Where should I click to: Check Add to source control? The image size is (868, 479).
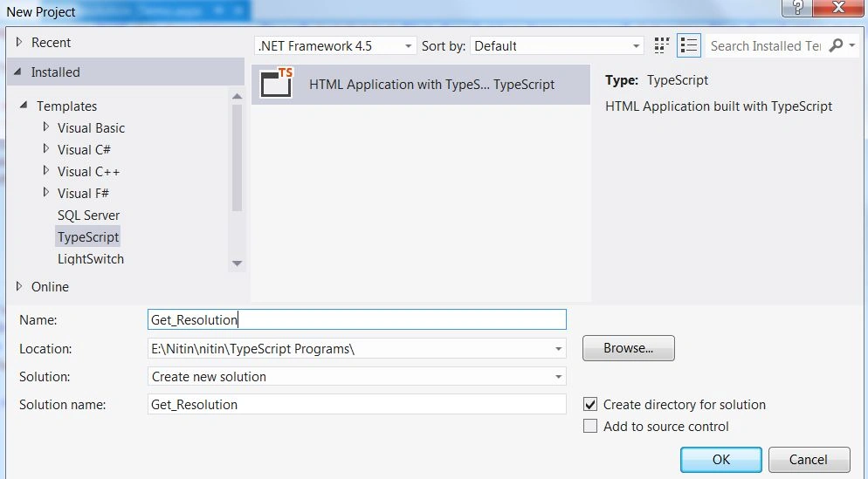click(x=590, y=426)
